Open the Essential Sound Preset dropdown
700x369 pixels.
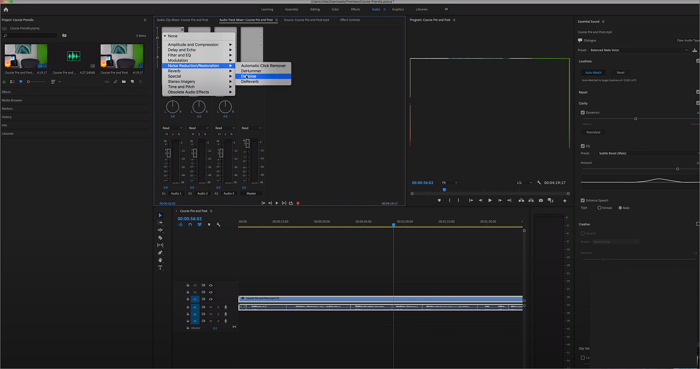point(639,50)
